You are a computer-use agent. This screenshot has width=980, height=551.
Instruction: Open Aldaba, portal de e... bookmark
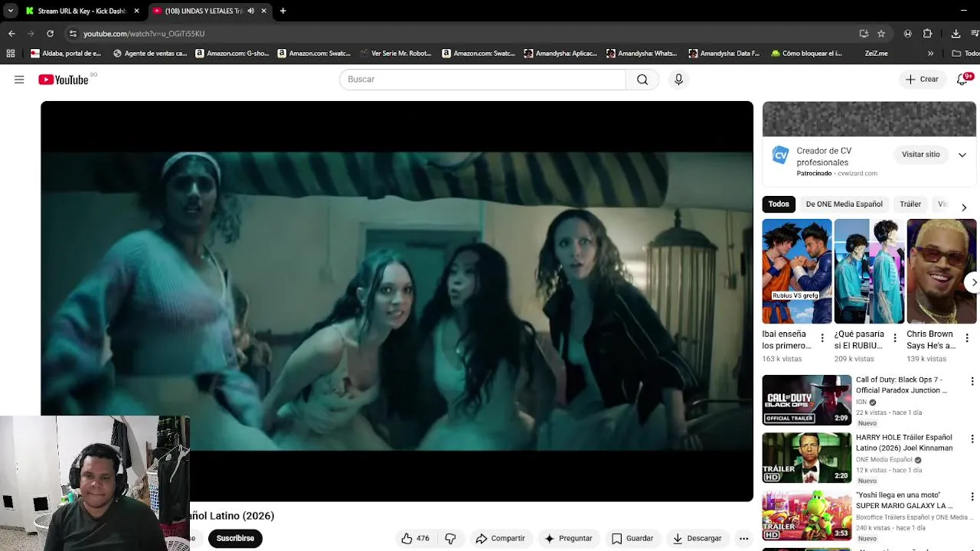tap(66, 54)
